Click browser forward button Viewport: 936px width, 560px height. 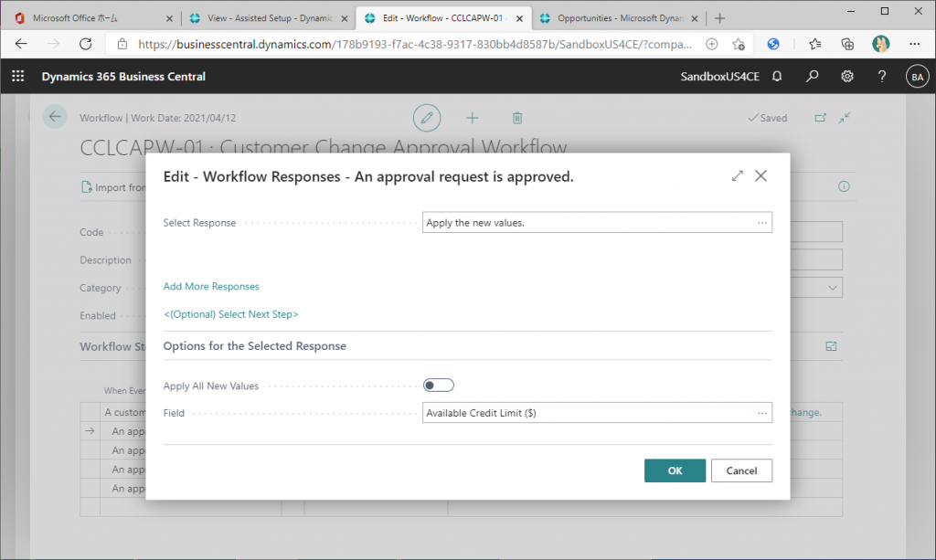(x=54, y=44)
